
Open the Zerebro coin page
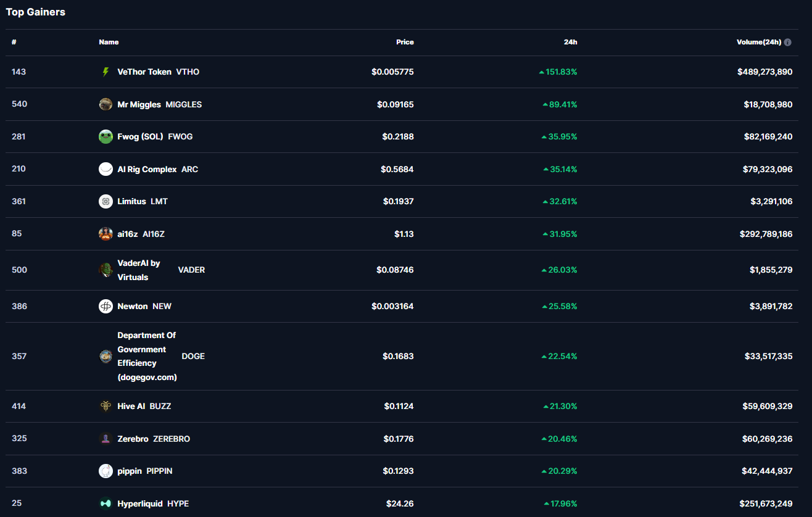point(133,439)
